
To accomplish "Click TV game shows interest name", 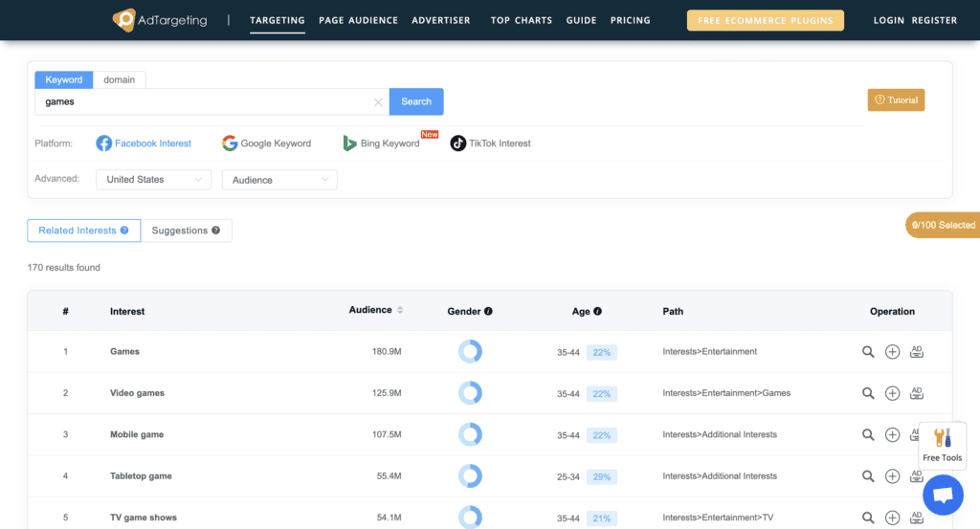I will click(x=144, y=518).
